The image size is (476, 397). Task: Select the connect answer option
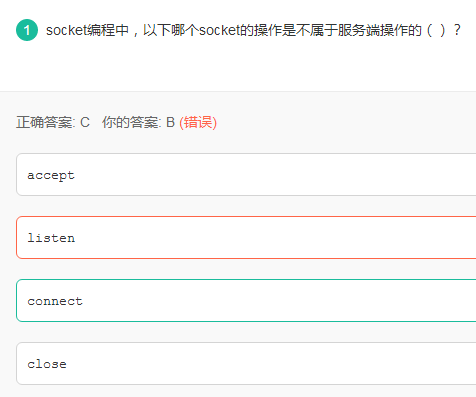point(246,300)
